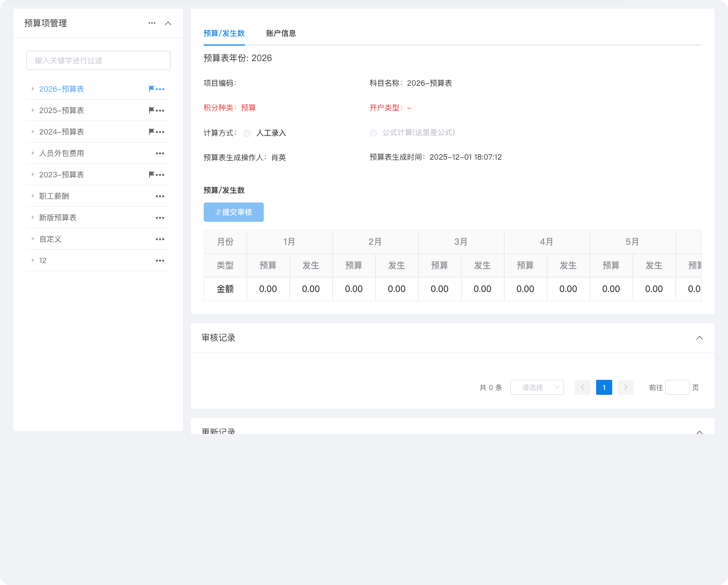Open more options for 职工薪酬

(x=160, y=196)
